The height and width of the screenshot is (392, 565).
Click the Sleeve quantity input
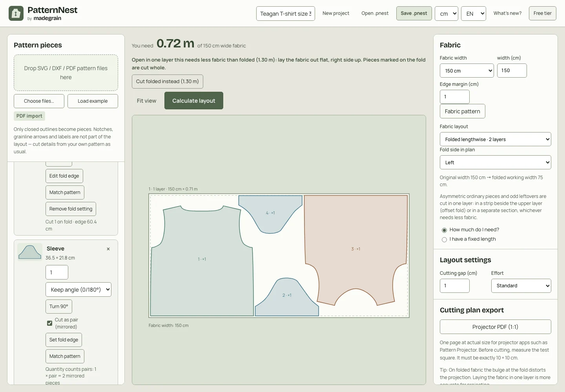[57, 272]
